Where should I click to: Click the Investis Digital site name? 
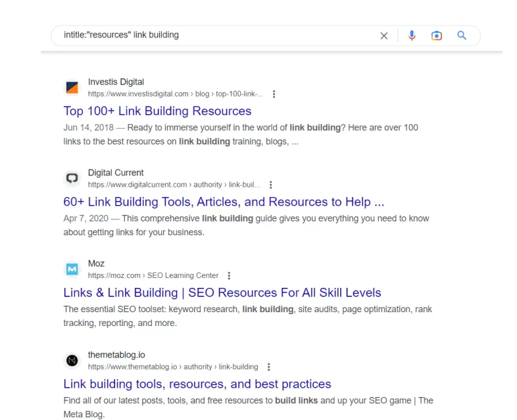click(116, 82)
